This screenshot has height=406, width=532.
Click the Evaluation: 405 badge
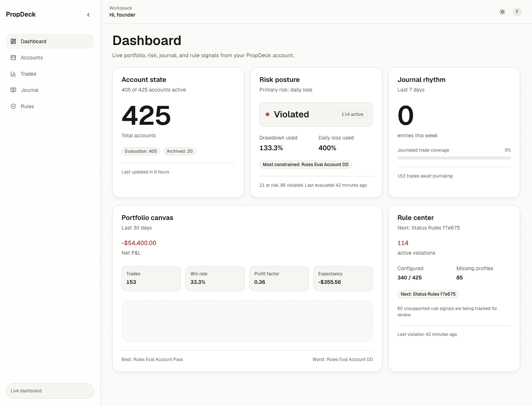tap(141, 151)
